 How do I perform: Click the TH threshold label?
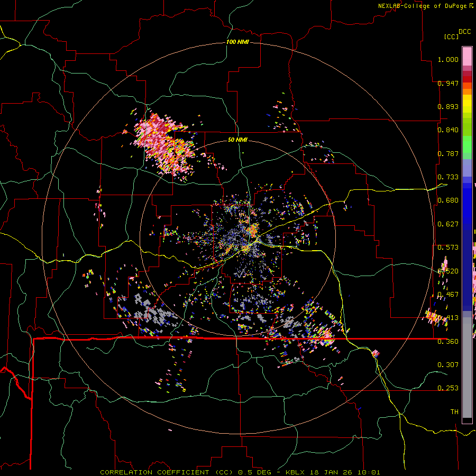point(454,412)
